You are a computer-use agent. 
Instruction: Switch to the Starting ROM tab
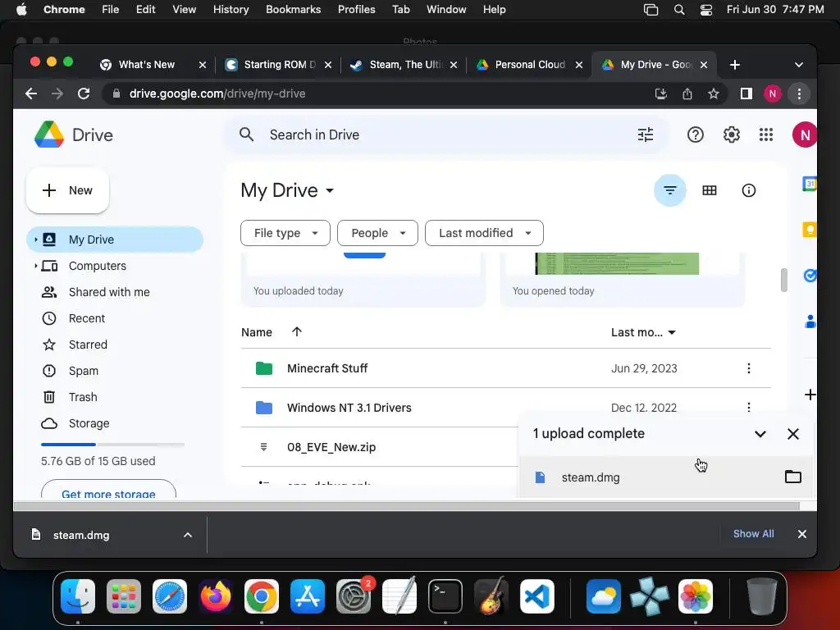279,65
